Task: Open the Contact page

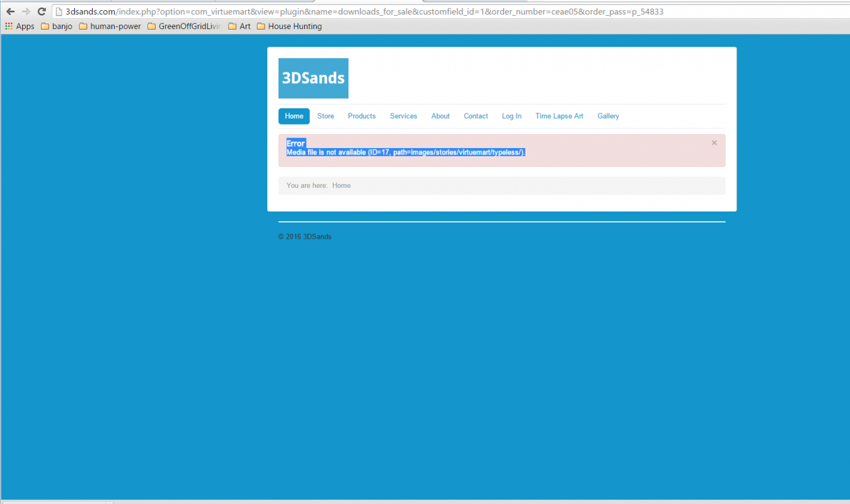Action: coord(476,116)
